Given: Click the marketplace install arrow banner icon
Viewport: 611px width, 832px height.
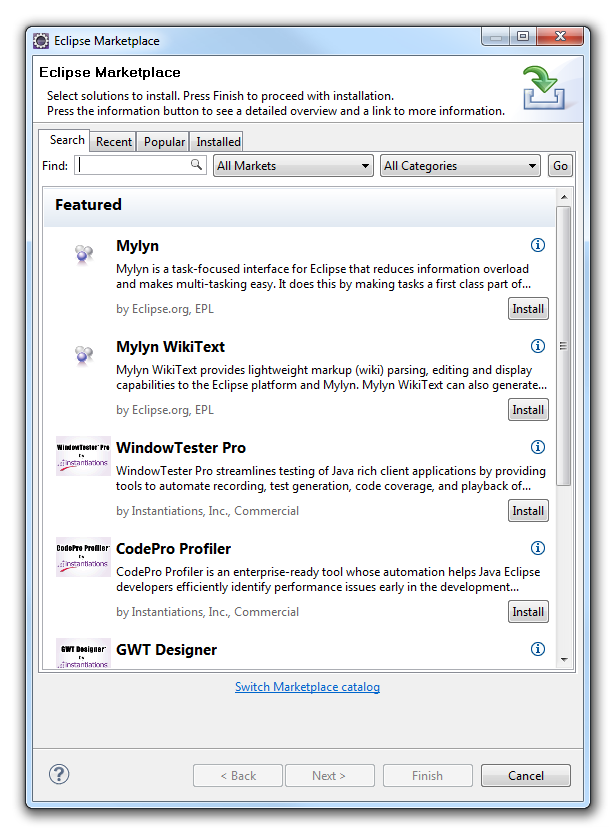Looking at the screenshot, I should 544,88.
